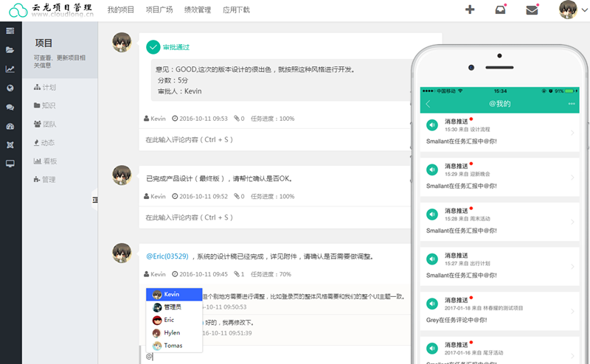This screenshot has height=364, width=590.
Task: Click Kevin's avatar beside the @Eric post
Action: (x=122, y=253)
